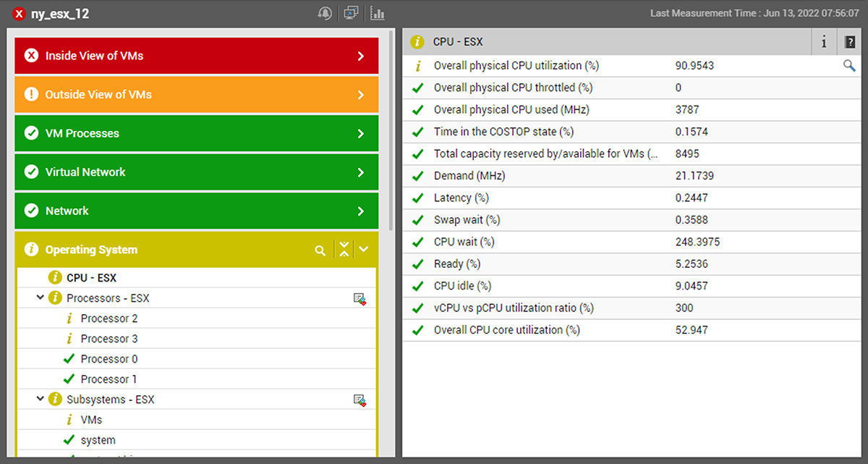868x464 pixels.
Task: Click the search icon in the Operating System bar
Action: tap(320, 250)
